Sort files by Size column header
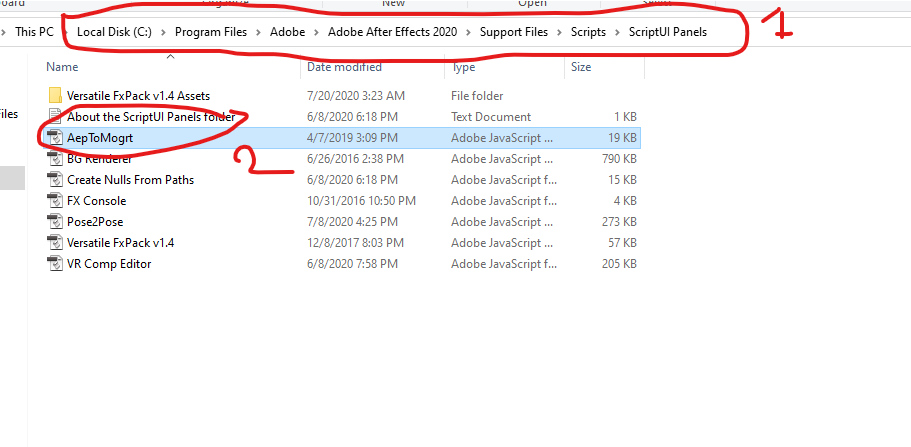This screenshot has width=911, height=447. click(581, 67)
